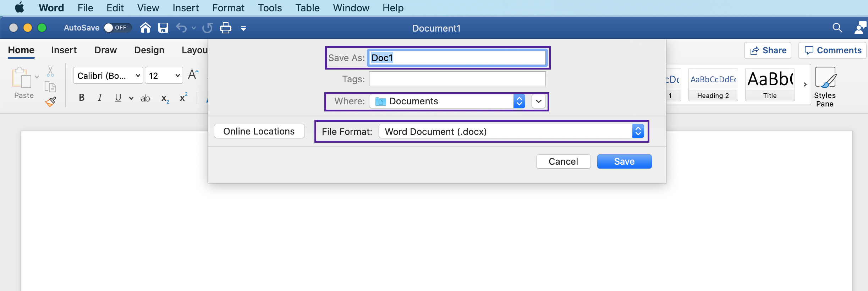Open the Table menu
This screenshot has height=291, width=868.
307,8
